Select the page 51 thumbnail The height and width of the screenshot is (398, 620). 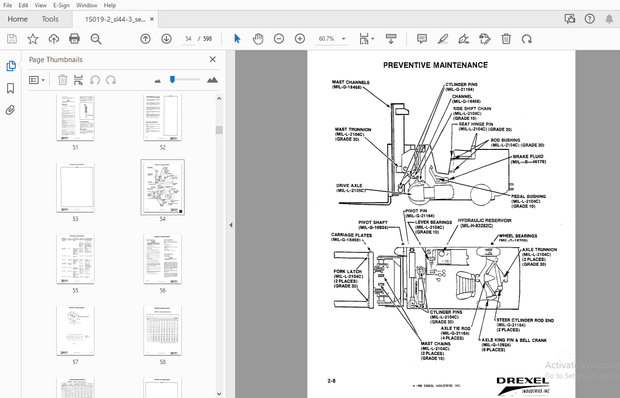[75, 117]
